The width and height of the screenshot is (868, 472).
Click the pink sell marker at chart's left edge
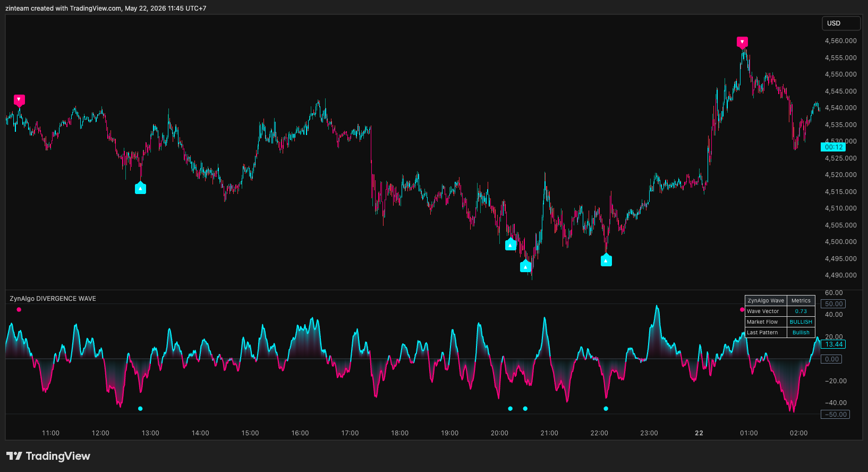(x=19, y=100)
